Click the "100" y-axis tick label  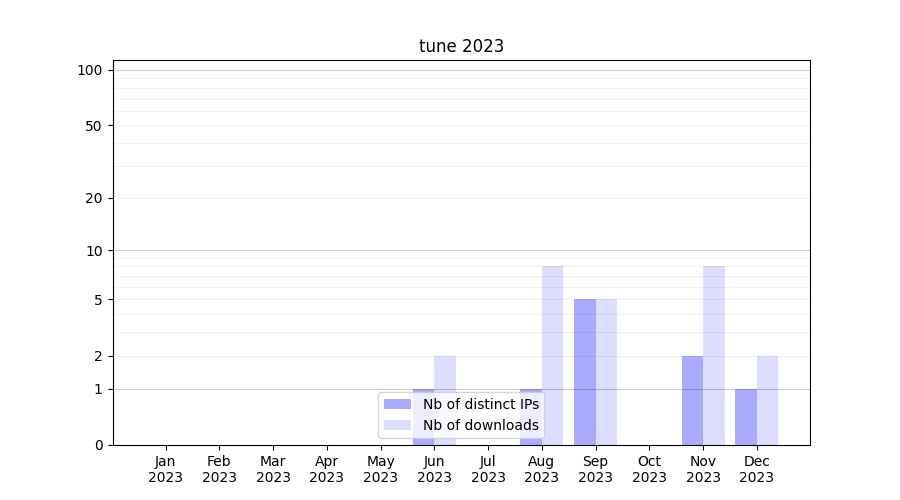pyautogui.click(x=90, y=70)
